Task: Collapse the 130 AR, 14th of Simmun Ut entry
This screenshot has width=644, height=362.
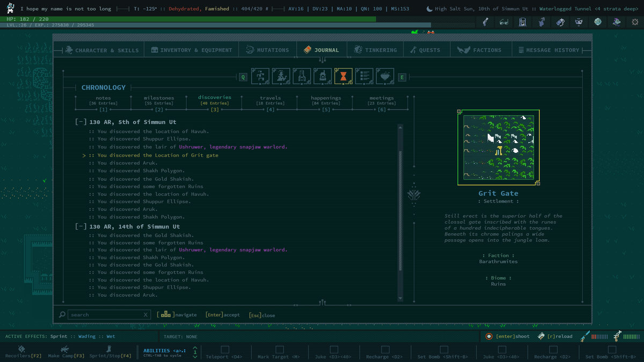Action: pos(80,226)
